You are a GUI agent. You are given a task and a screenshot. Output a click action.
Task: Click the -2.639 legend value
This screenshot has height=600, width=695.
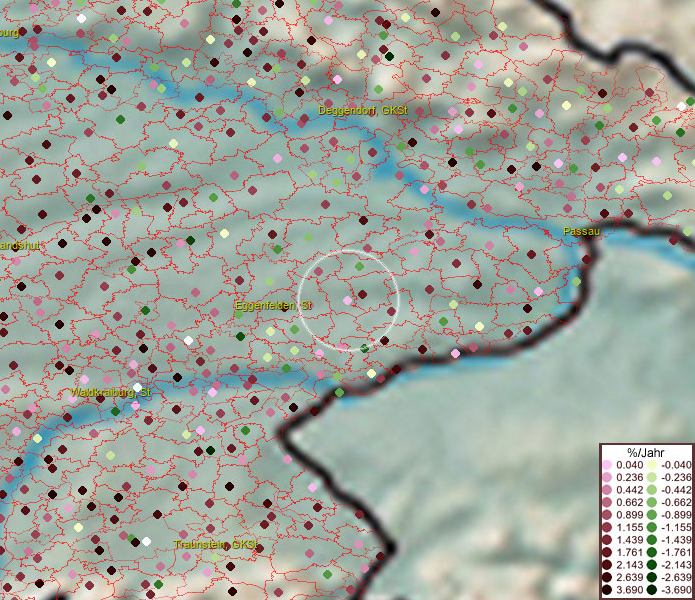676,577
